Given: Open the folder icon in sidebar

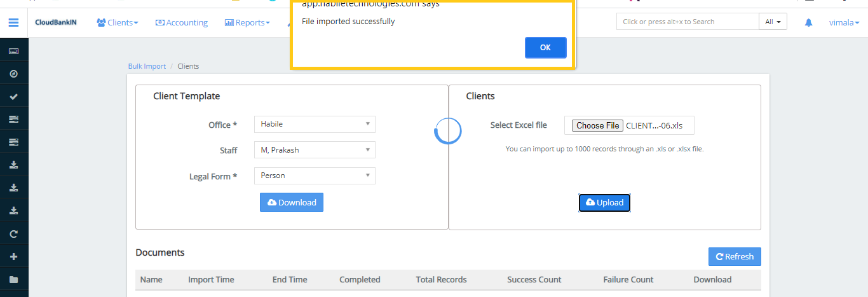Looking at the screenshot, I should click(13, 280).
